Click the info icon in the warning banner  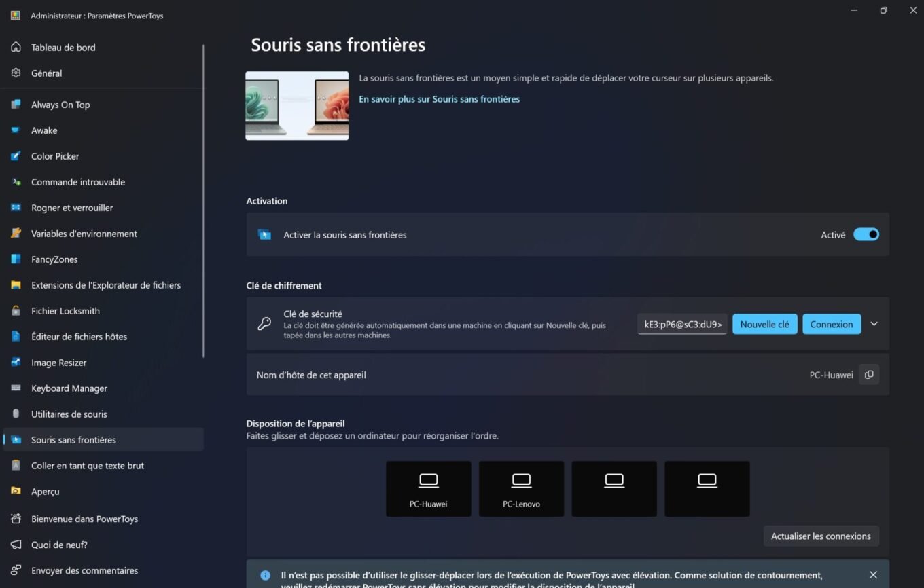tap(265, 576)
